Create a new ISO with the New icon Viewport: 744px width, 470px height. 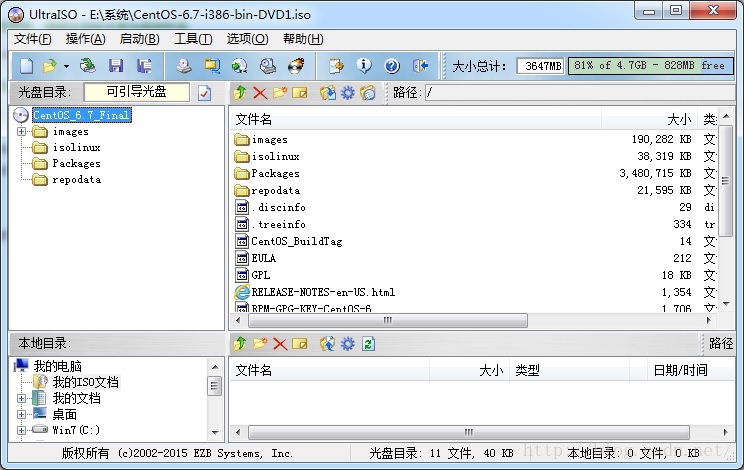26,66
